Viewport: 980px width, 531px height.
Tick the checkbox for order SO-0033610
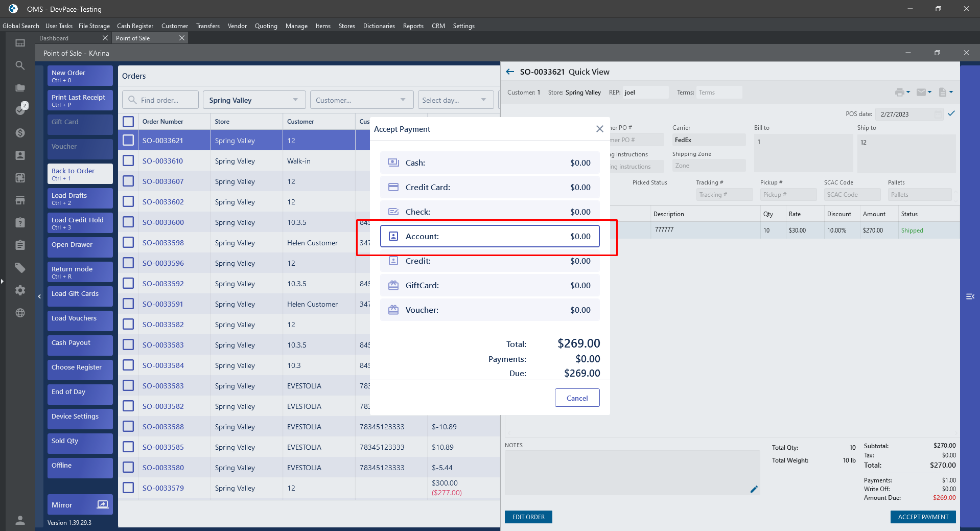click(128, 161)
